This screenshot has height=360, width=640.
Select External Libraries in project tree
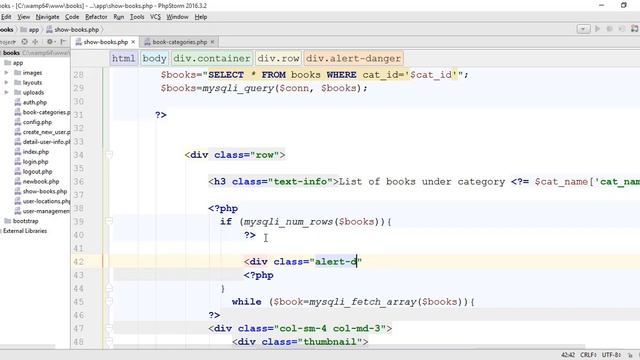point(24,231)
